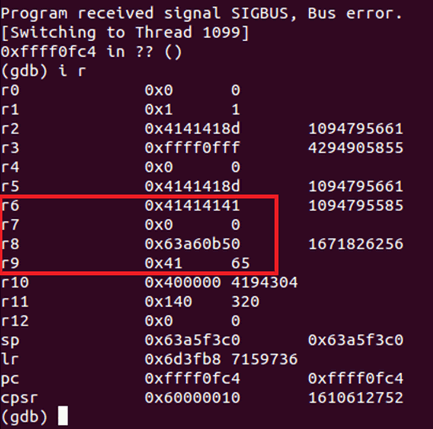
Task: Click r9 value 0x41
Action: [x=163, y=263]
